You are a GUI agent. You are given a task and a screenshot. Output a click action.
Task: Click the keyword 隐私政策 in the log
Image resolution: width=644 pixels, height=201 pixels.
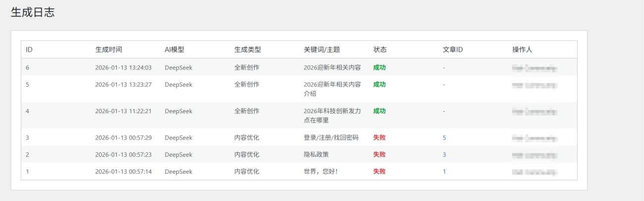point(317,154)
